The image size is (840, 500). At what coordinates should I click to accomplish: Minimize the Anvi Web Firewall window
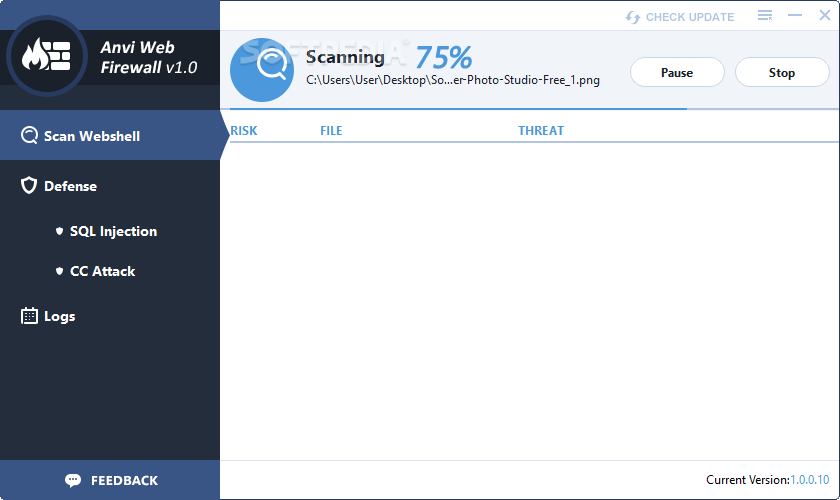point(795,16)
